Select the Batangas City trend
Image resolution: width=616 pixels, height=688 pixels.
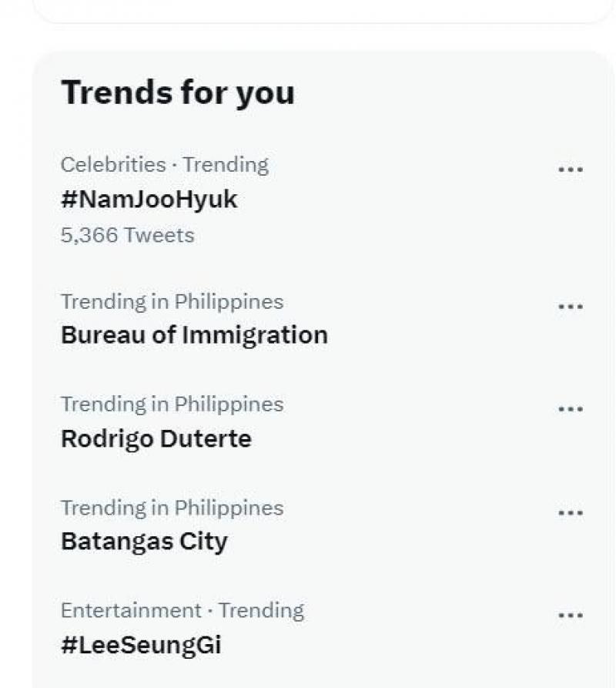coord(144,542)
